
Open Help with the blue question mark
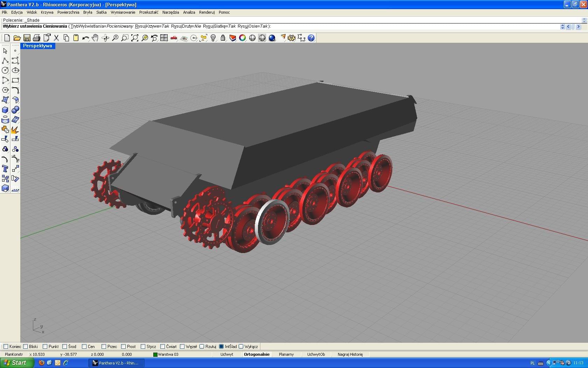click(311, 38)
